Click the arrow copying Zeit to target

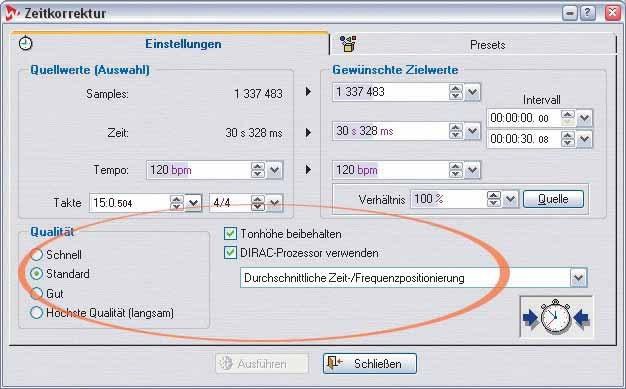308,132
